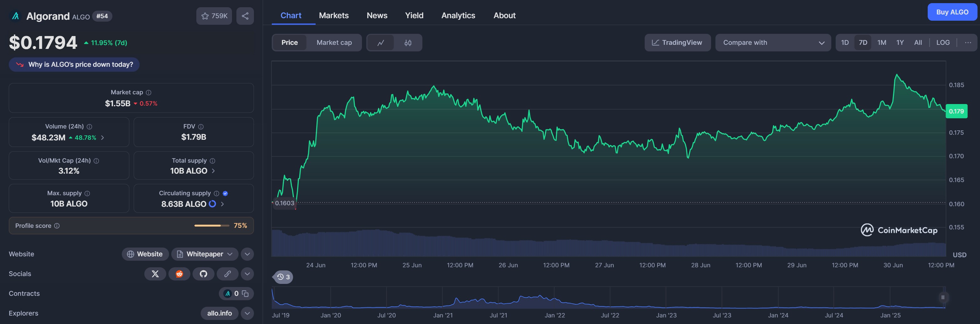Open the GitHub social link

tap(204, 274)
